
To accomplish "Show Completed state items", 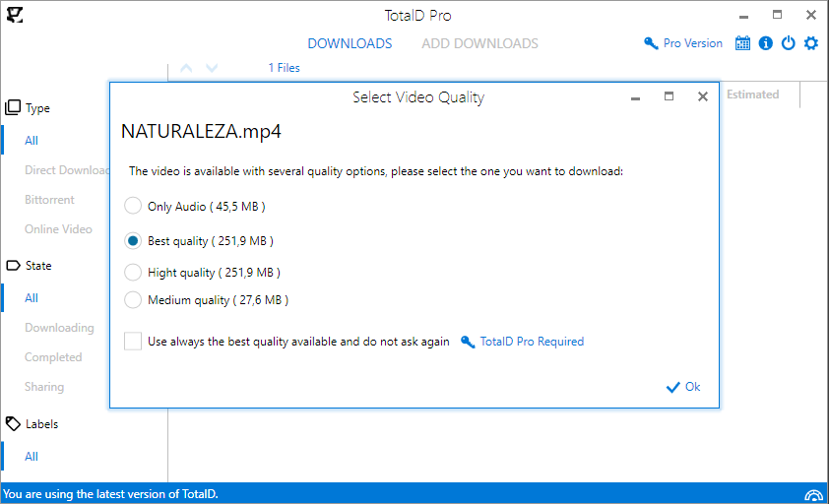I will click(53, 357).
